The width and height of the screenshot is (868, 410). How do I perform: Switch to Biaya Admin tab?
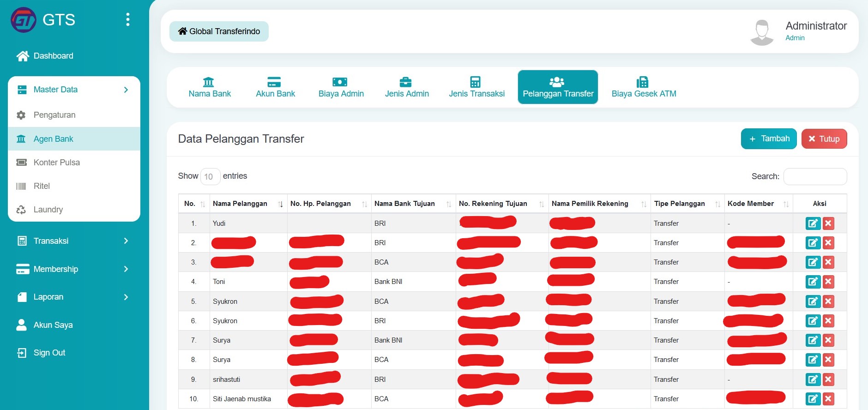tap(341, 87)
